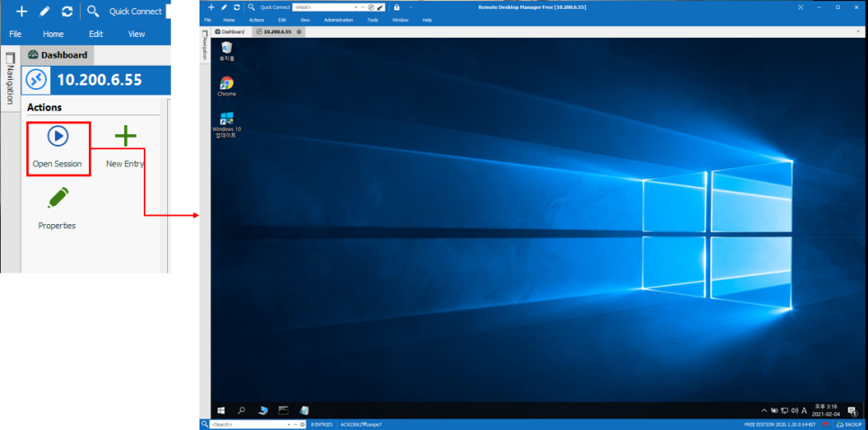The width and height of the screenshot is (868, 430).
Task: Click plus add icon in full window title bar
Action: [x=211, y=7]
